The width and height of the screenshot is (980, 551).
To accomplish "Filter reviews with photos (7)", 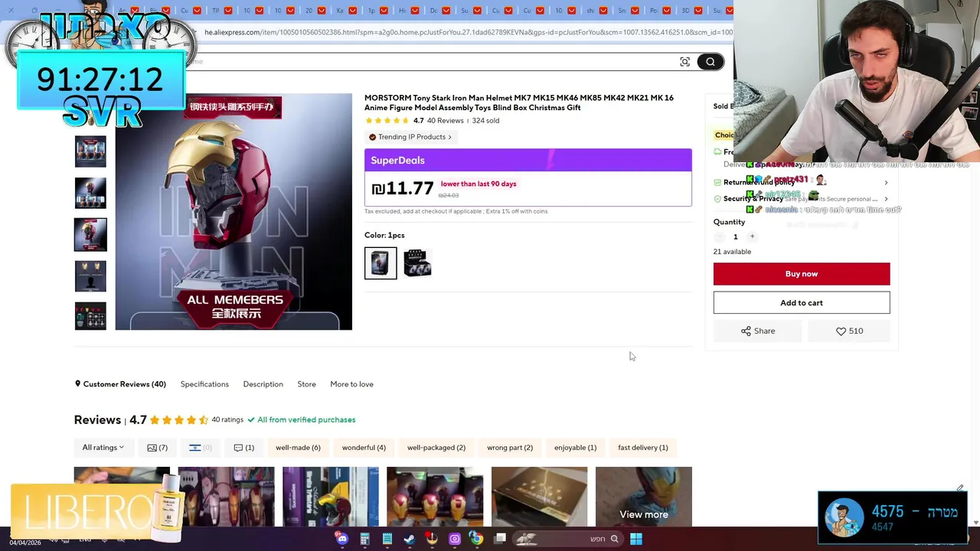I will pos(157,448).
